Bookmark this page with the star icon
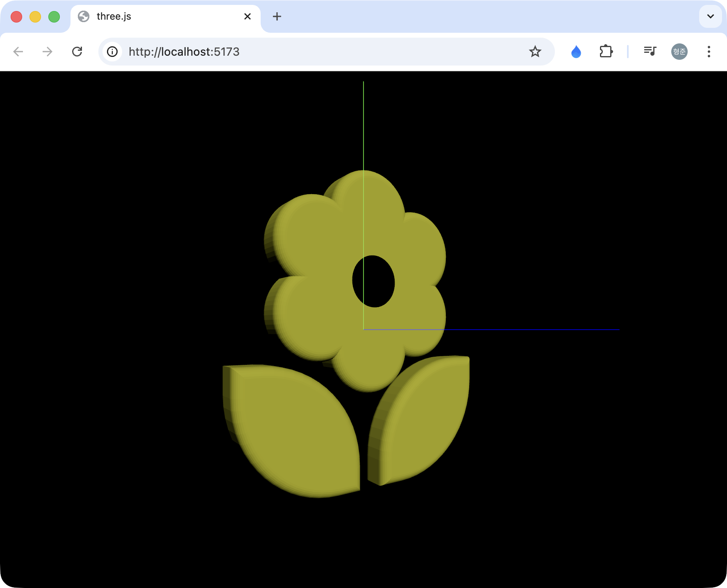This screenshot has width=727, height=588. click(535, 52)
